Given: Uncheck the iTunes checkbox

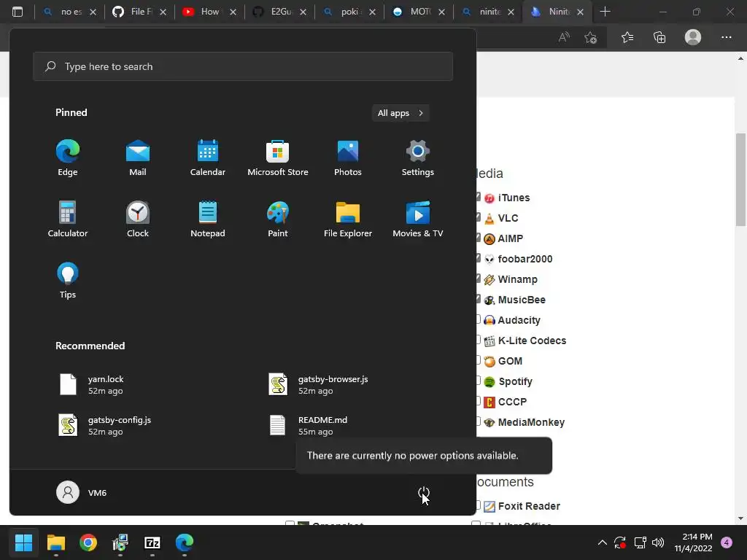Looking at the screenshot, I should (x=478, y=197).
